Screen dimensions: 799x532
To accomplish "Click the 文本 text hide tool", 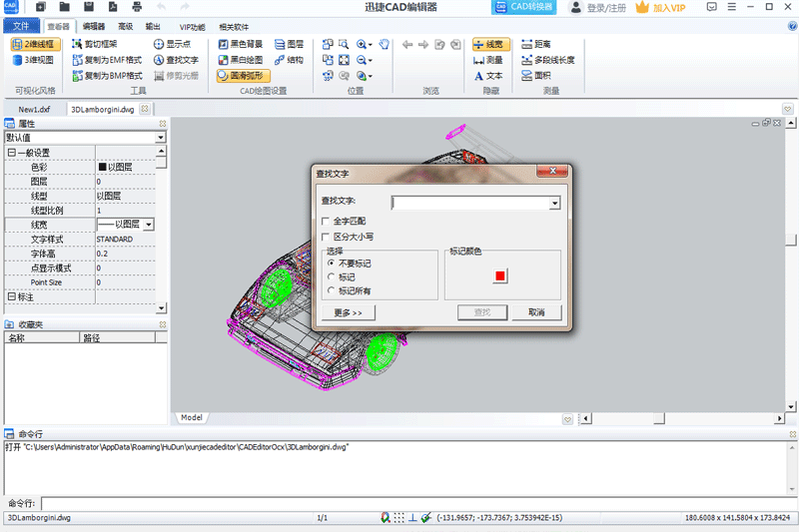I will point(488,76).
